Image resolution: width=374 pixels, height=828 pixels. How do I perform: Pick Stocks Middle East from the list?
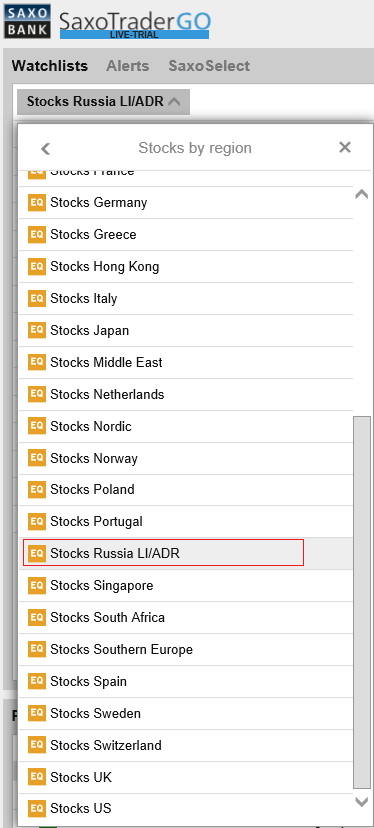(186, 362)
